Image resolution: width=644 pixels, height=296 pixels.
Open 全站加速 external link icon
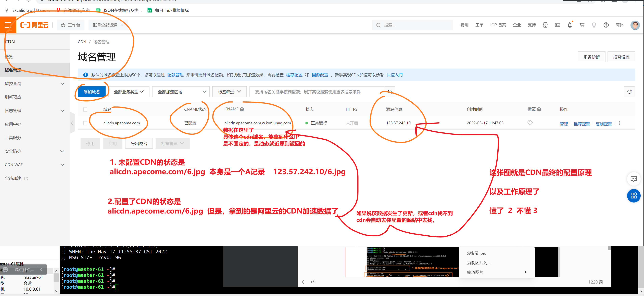pos(26,178)
